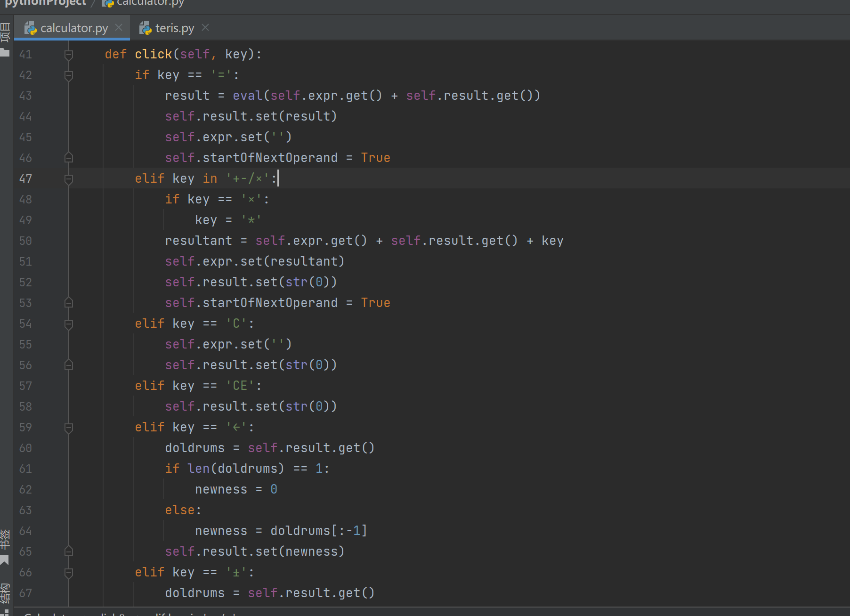Image resolution: width=850 pixels, height=616 pixels.
Task: Click 'startOfNextOperand' on line 46
Action: (x=270, y=158)
